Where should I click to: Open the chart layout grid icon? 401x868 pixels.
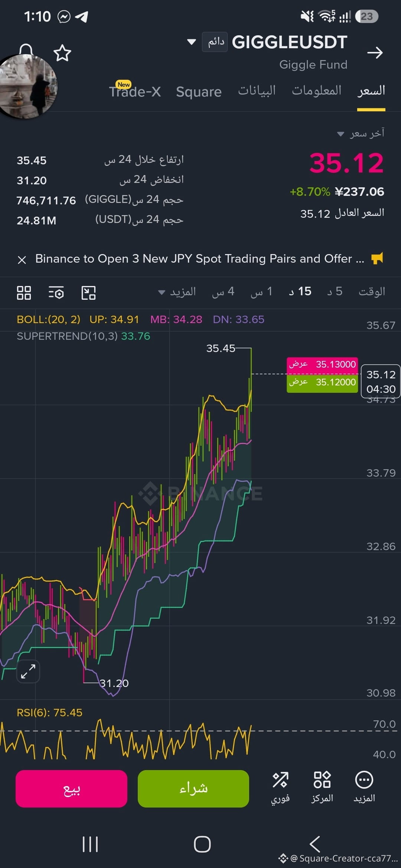point(24,293)
